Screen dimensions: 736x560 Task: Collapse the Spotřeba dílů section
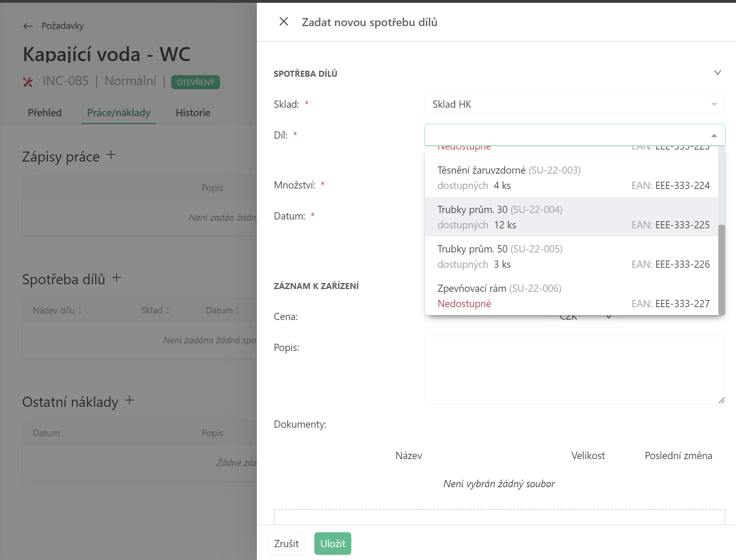(x=717, y=73)
